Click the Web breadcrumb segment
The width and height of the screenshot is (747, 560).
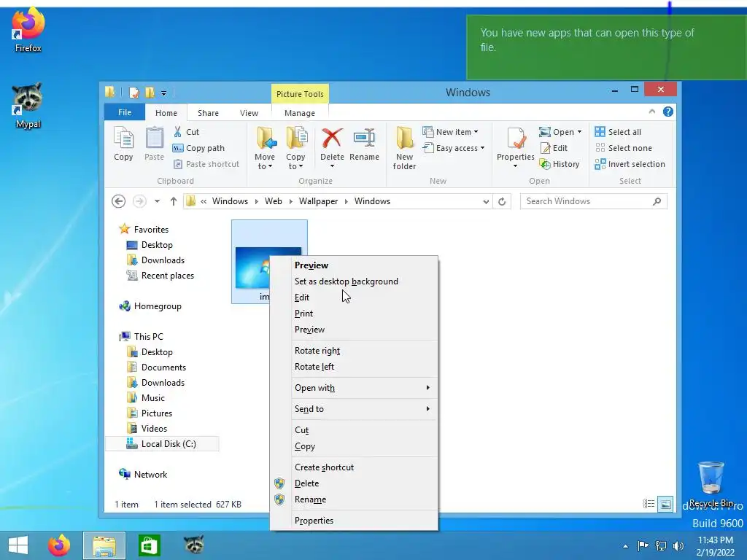(x=274, y=201)
